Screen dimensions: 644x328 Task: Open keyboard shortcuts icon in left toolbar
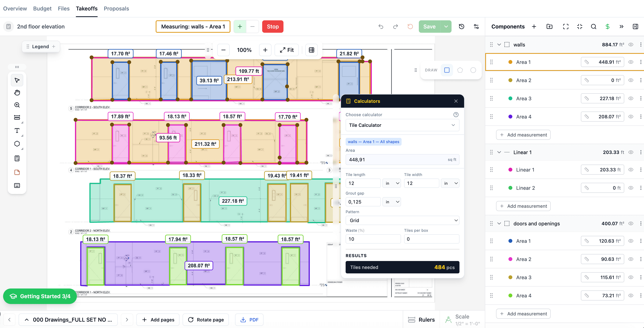[x=17, y=185]
